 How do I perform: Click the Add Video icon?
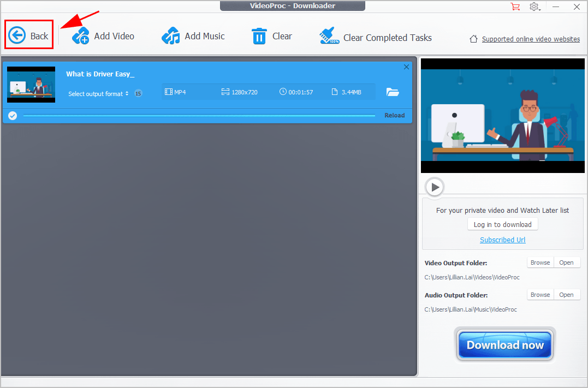tap(81, 36)
